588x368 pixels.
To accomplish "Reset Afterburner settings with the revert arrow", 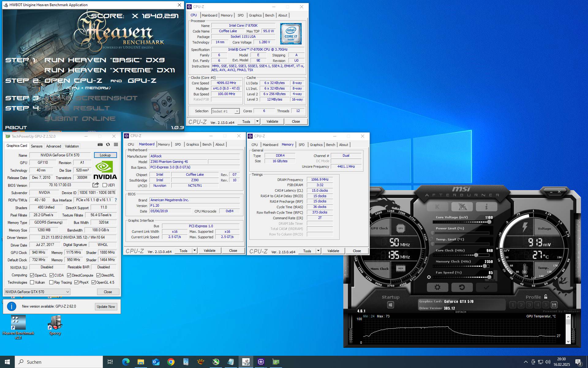I will (x=462, y=287).
